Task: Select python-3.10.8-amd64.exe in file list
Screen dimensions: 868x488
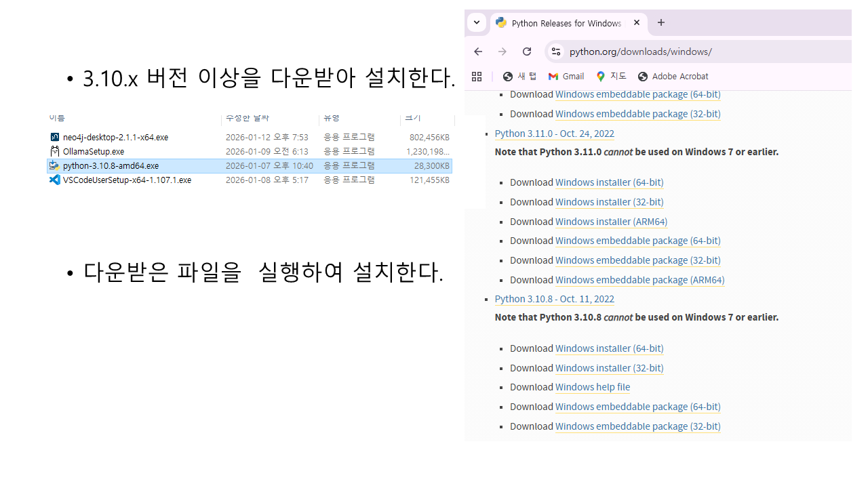Action: [x=111, y=166]
